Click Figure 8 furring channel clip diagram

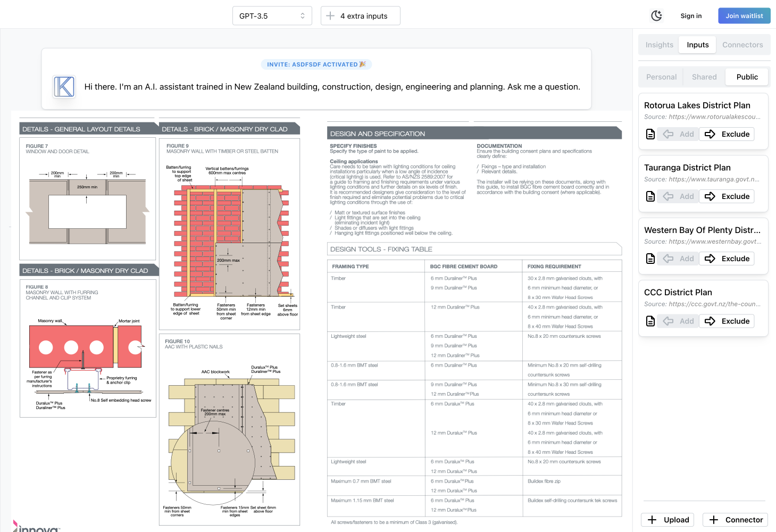click(x=88, y=348)
